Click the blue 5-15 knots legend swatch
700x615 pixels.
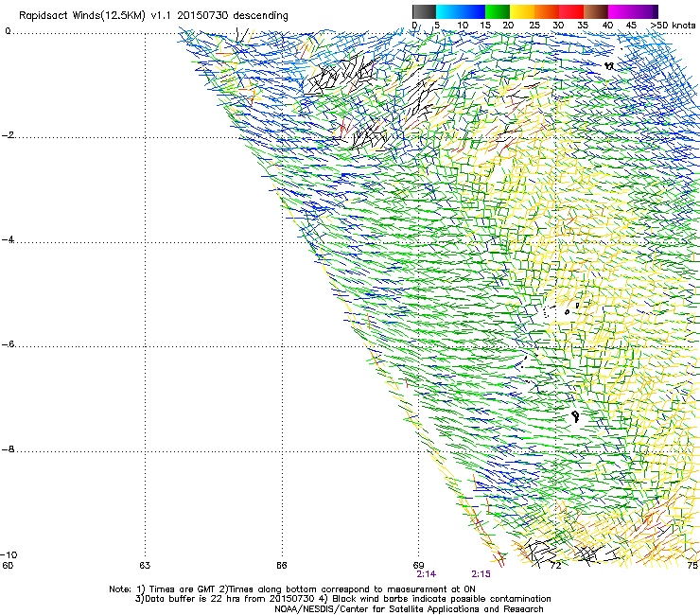point(461,11)
